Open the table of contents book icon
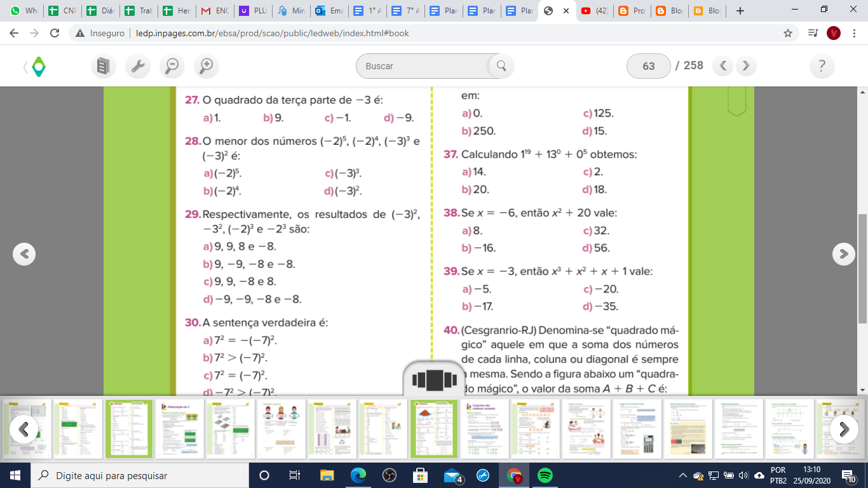The height and width of the screenshot is (488, 868). [104, 65]
